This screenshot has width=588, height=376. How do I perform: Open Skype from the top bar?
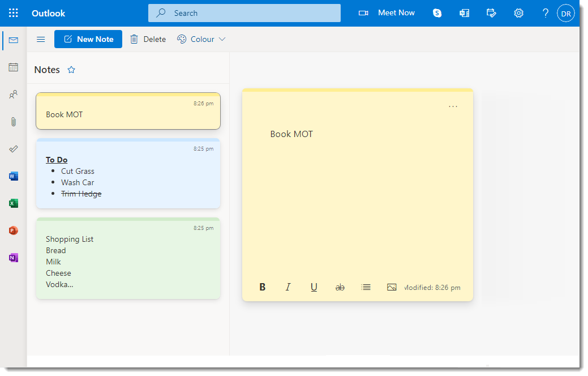click(x=437, y=12)
